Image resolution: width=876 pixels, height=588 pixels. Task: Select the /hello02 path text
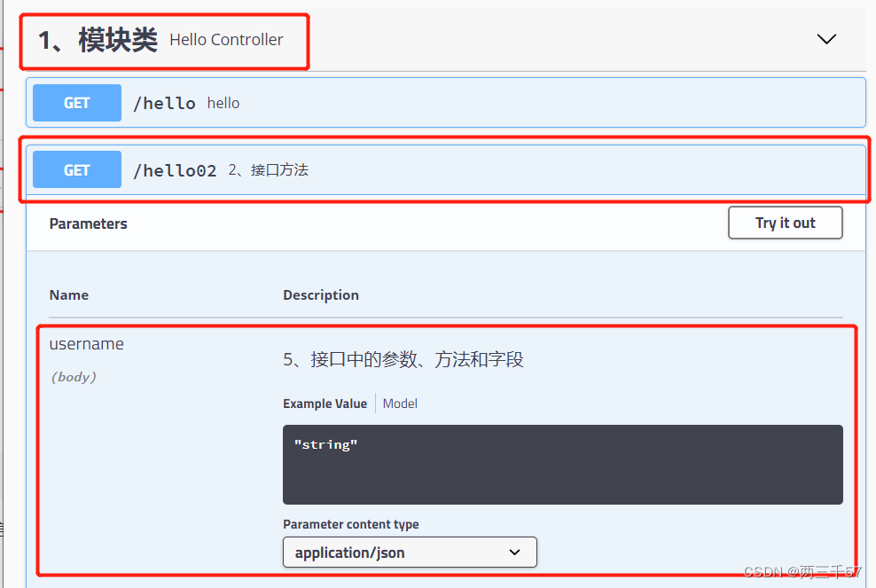(x=175, y=170)
